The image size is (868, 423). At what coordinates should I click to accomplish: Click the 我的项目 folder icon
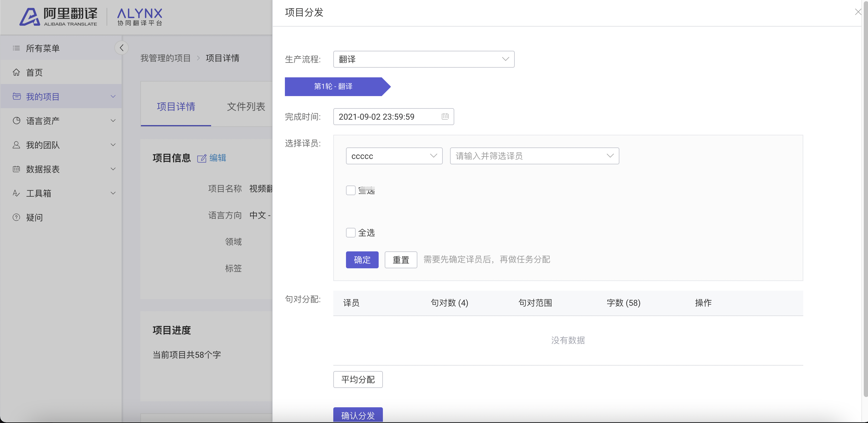(x=17, y=97)
